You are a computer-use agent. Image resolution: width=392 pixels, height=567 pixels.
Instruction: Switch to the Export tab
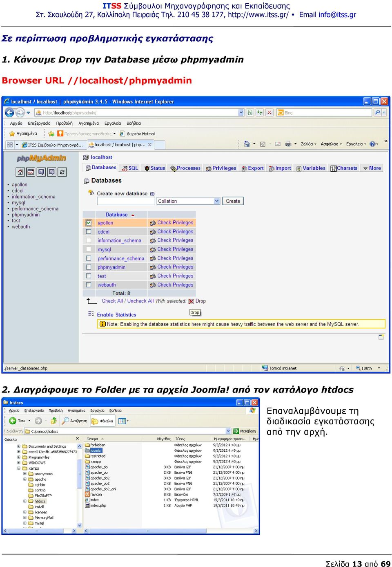click(x=252, y=168)
